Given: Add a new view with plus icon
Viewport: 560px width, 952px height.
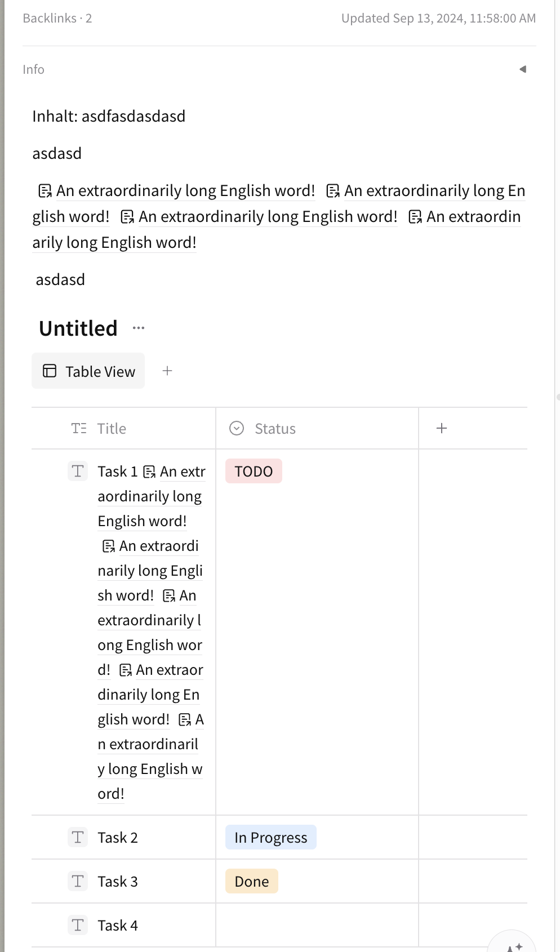Looking at the screenshot, I should pos(167,371).
